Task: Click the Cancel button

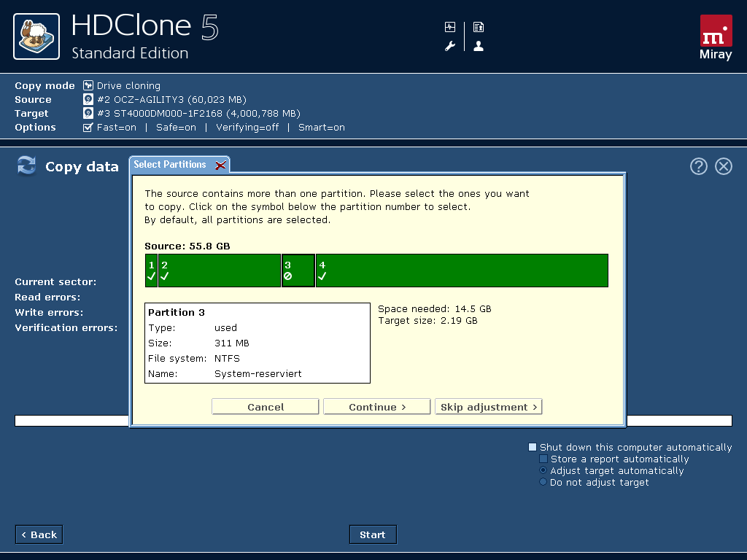Action: coord(266,407)
